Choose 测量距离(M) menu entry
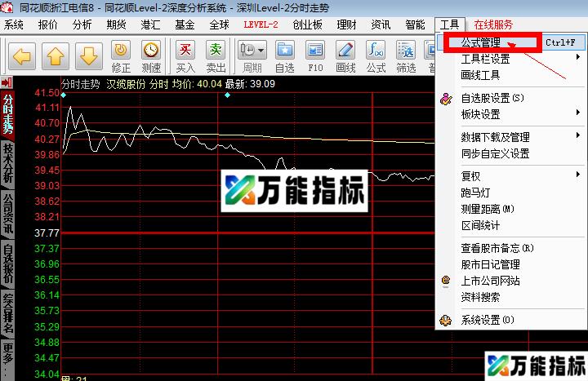The width and height of the screenshot is (588, 381). [510, 209]
